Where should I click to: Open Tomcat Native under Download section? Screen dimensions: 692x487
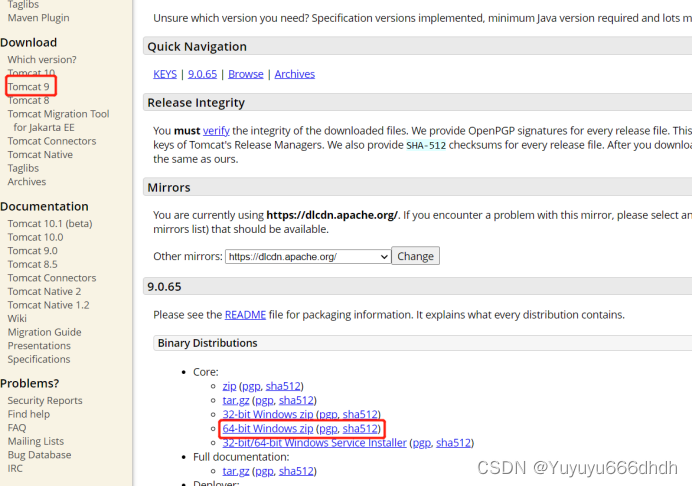40,155
